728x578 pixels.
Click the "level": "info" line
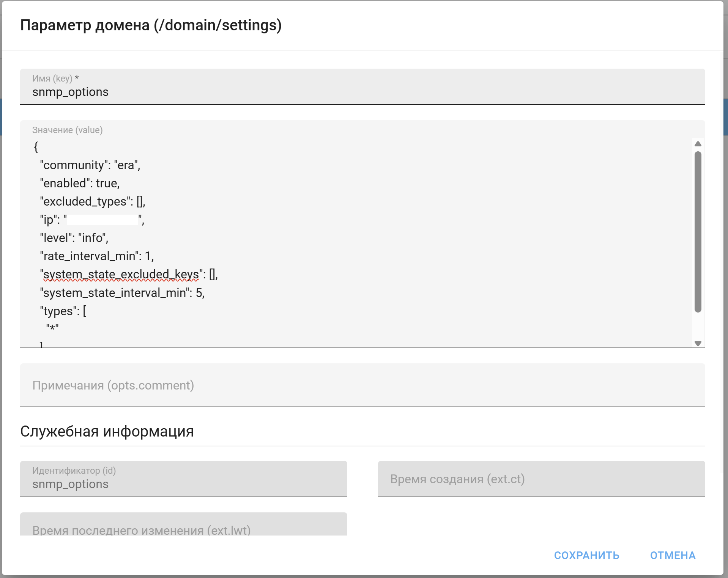(74, 238)
